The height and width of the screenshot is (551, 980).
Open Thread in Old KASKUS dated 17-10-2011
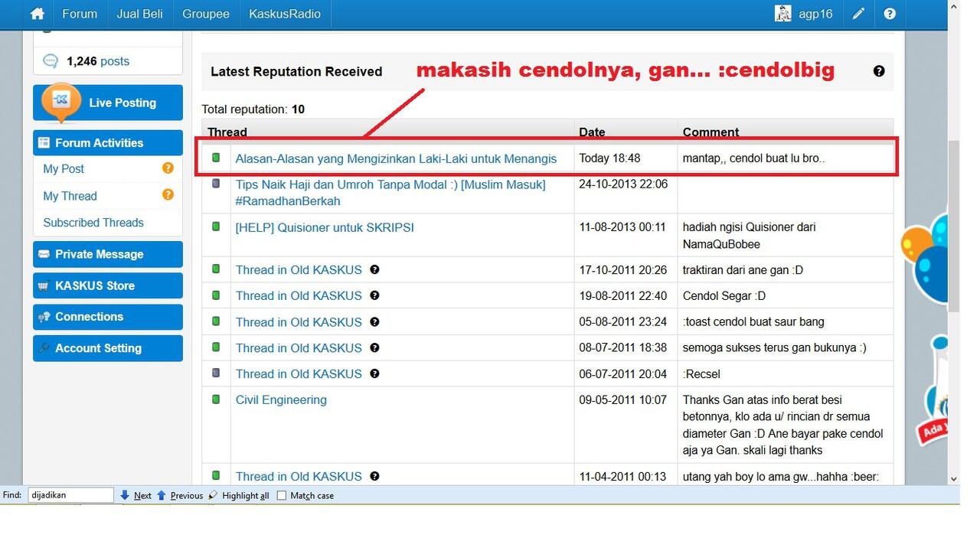(x=299, y=269)
